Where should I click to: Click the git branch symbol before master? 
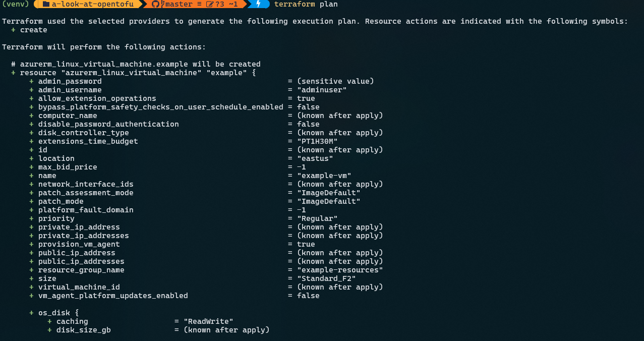[x=163, y=5]
